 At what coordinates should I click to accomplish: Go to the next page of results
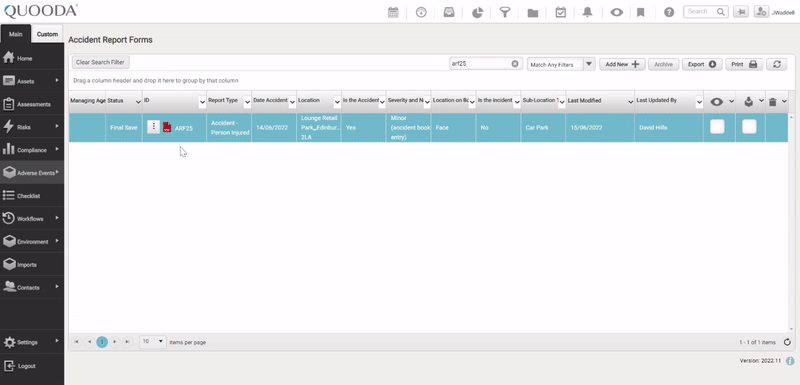pos(115,342)
